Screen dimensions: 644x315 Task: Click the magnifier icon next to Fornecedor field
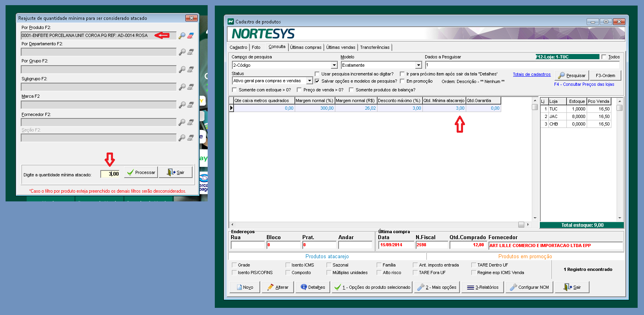182,122
